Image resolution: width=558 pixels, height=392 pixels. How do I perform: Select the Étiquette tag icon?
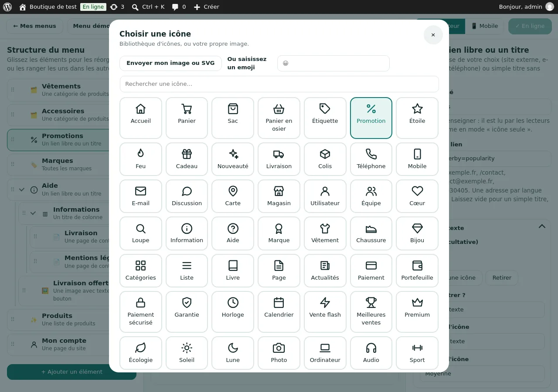(x=325, y=118)
